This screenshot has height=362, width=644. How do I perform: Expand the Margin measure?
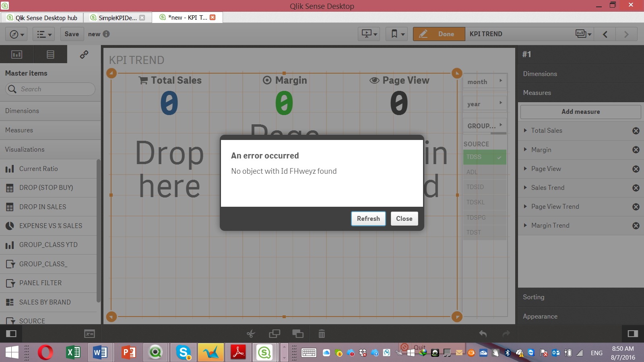coord(525,150)
